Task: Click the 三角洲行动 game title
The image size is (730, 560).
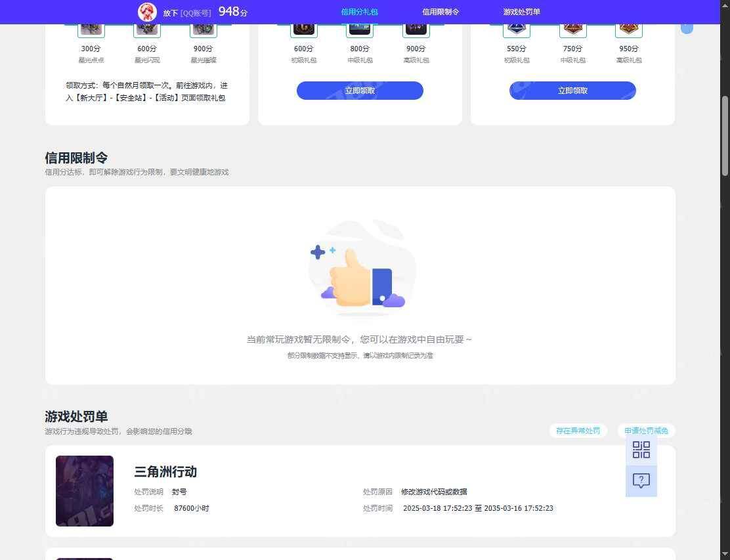Action: tap(165, 471)
